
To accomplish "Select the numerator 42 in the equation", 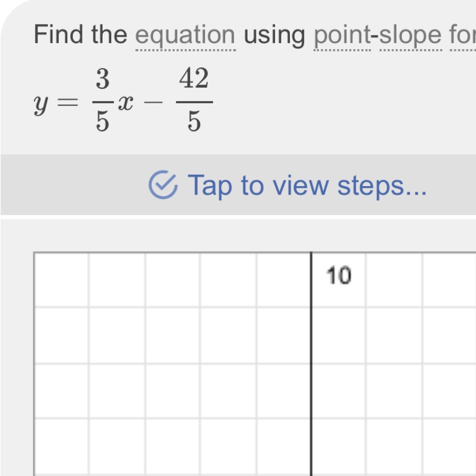I will 194,78.
